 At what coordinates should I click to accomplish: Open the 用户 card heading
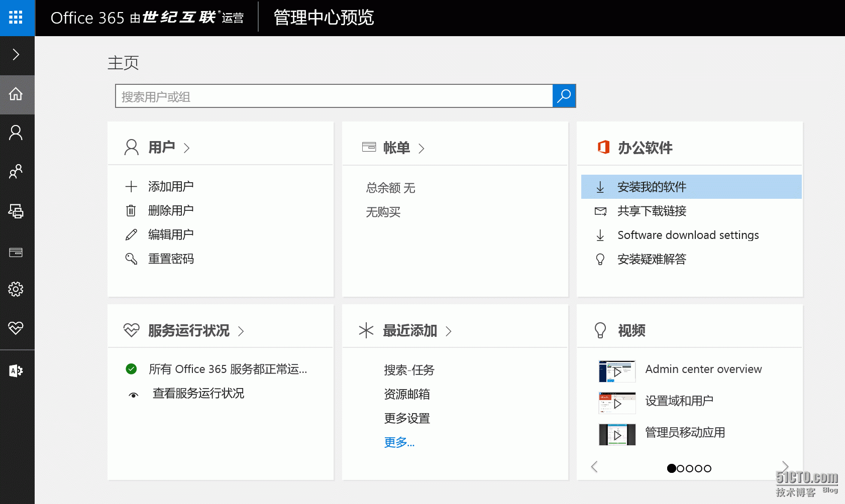click(162, 147)
